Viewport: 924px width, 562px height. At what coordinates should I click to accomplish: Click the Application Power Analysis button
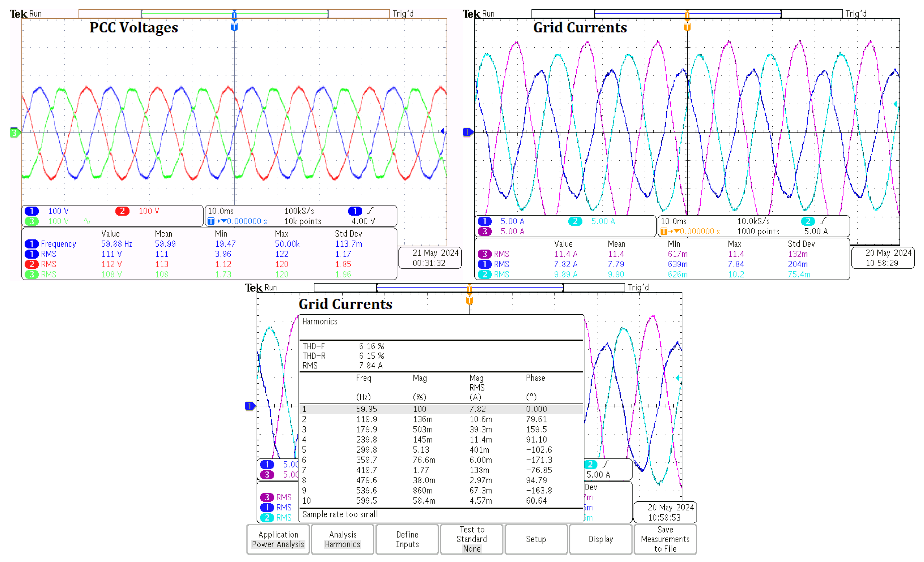point(278,539)
